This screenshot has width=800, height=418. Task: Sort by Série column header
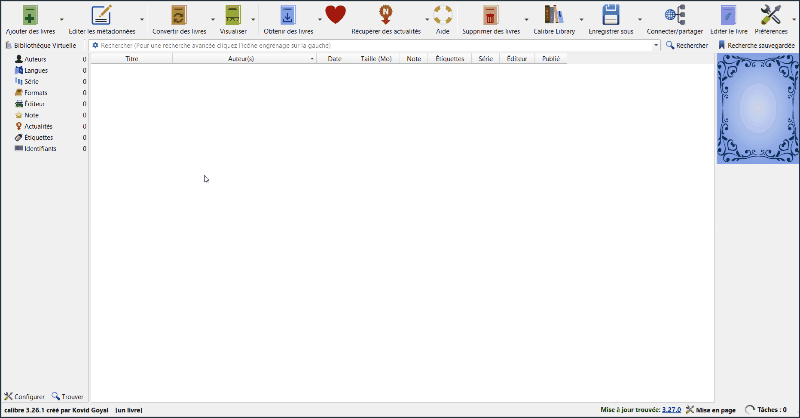[x=486, y=59]
